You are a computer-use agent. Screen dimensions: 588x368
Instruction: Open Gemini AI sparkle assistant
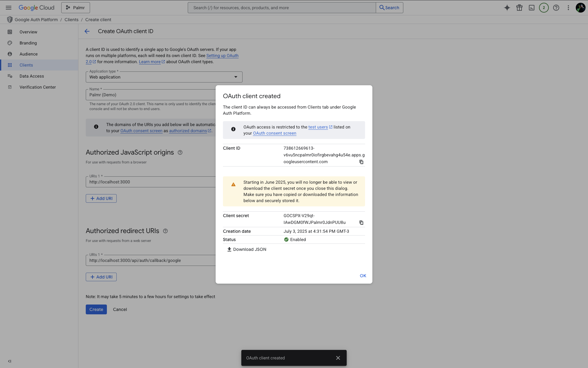pyautogui.click(x=507, y=8)
